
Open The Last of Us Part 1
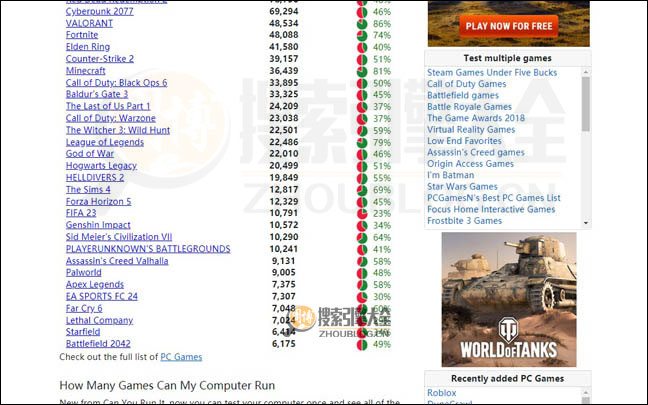click(x=108, y=106)
